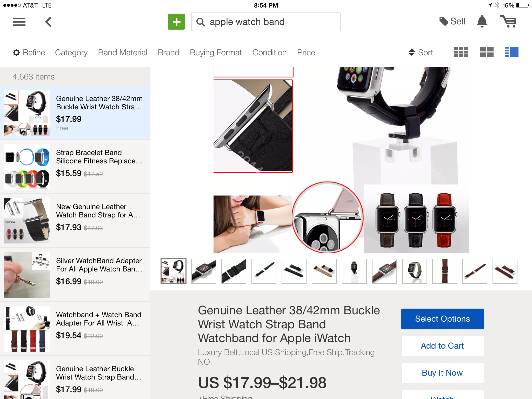Screen dimensions: 532x399
Task: Open the hamburger menu
Action: tap(19, 22)
